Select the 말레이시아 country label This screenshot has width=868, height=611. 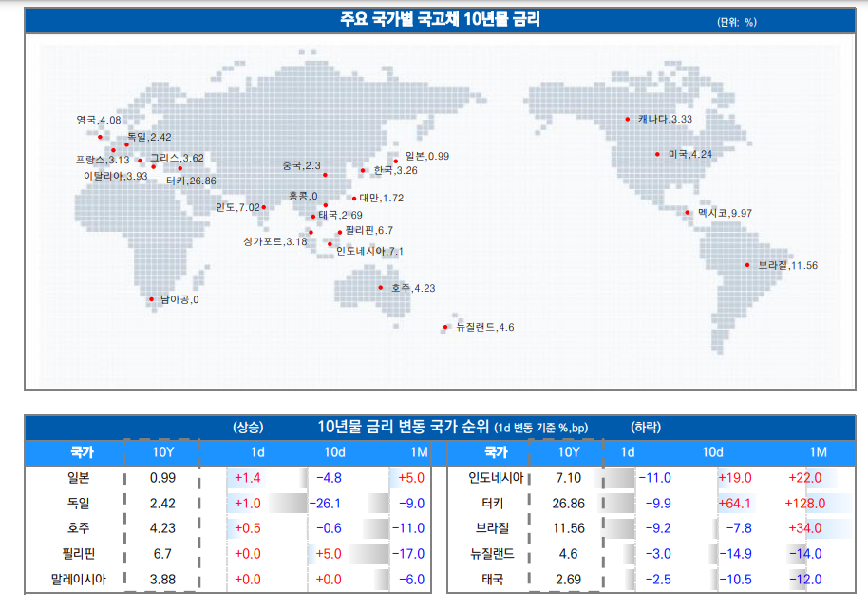(81, 578)
